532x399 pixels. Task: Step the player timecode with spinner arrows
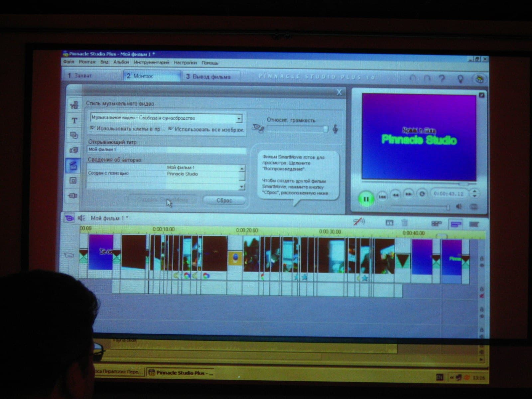475,193
